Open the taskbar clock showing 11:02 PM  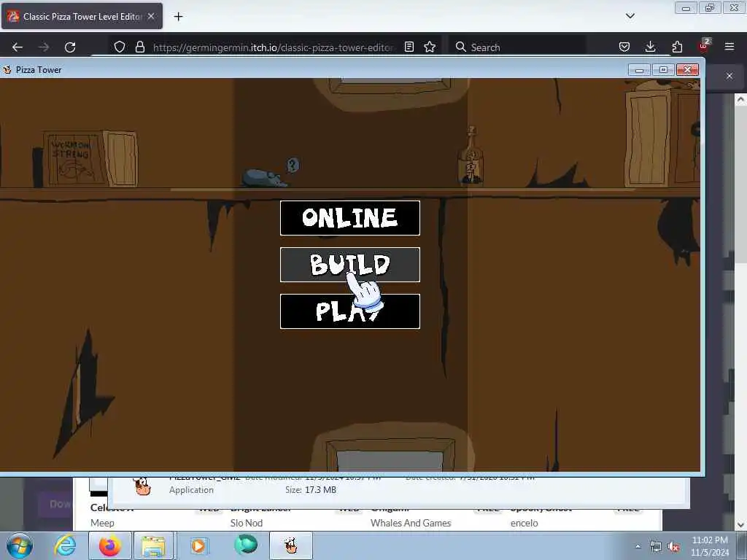[710, 546]
